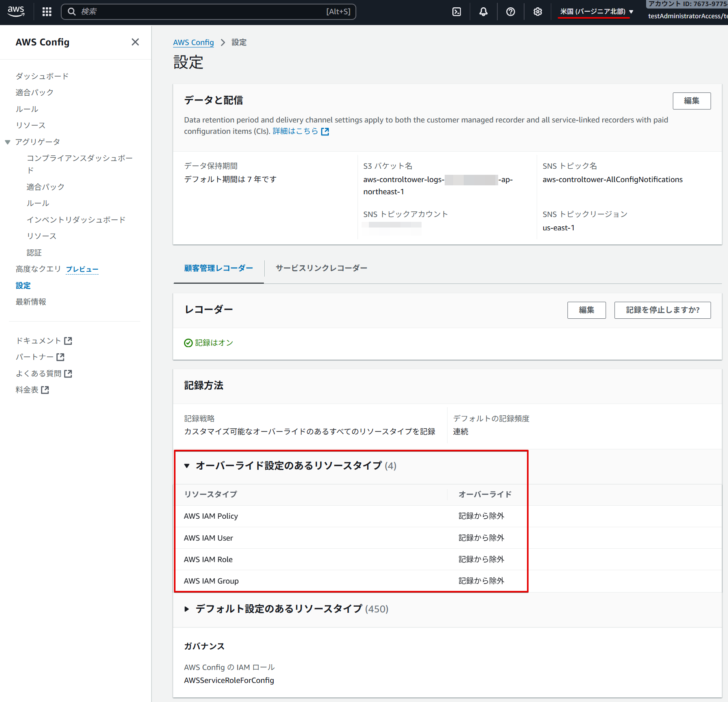The width and height of the screenshot is (728, 702).
Task: Open コンプライアンスダッシュボード under アグリゲータ
Action: [80, 164]
